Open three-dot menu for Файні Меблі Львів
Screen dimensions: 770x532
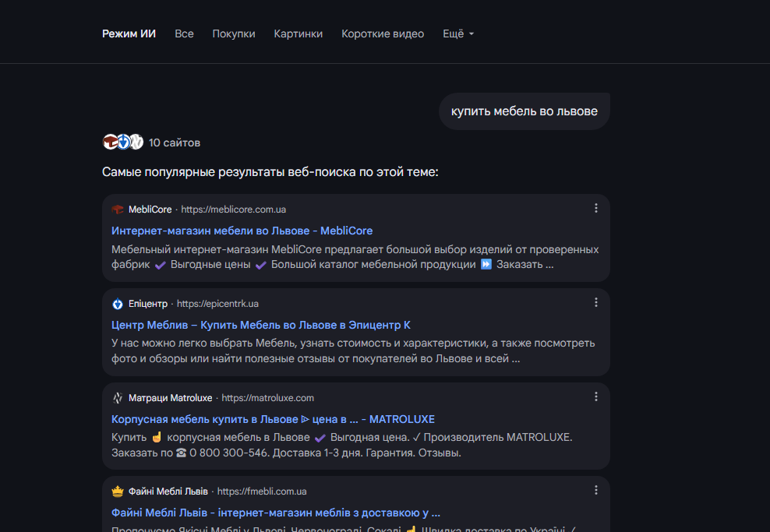(x=596, y=491)
